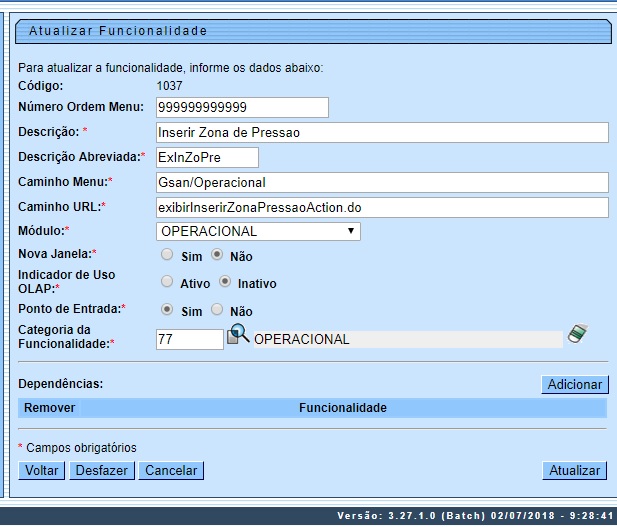Edit the Descrição Abreviada field

[207, 157]
